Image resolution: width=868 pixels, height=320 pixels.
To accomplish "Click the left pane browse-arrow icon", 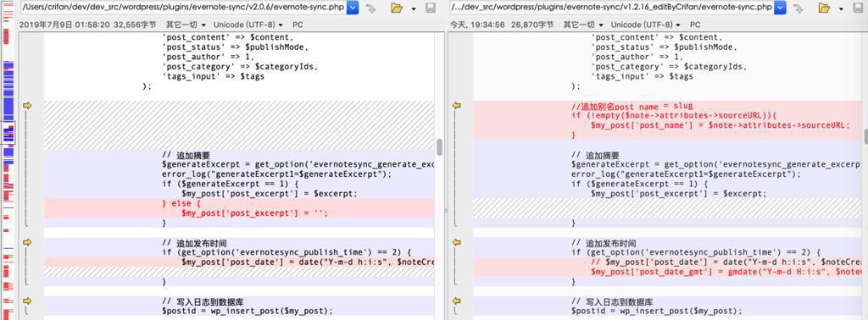I will tap(371, 8).
